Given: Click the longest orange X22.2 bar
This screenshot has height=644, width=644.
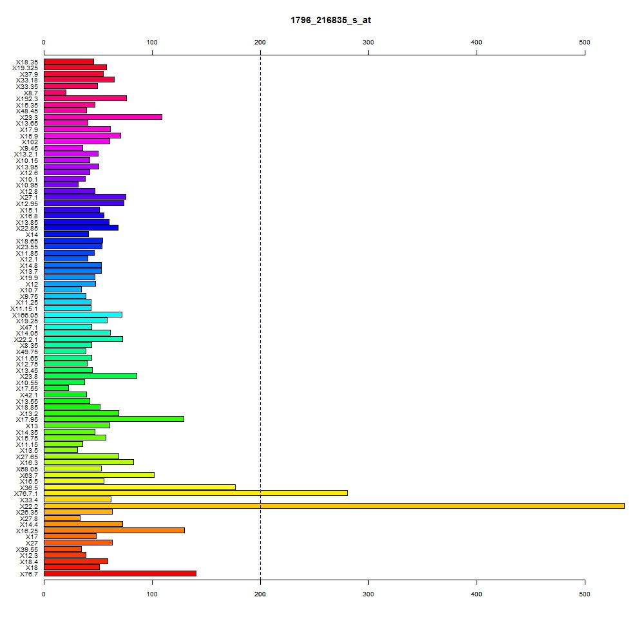Looking at the screenshot, I should [334, 506].
